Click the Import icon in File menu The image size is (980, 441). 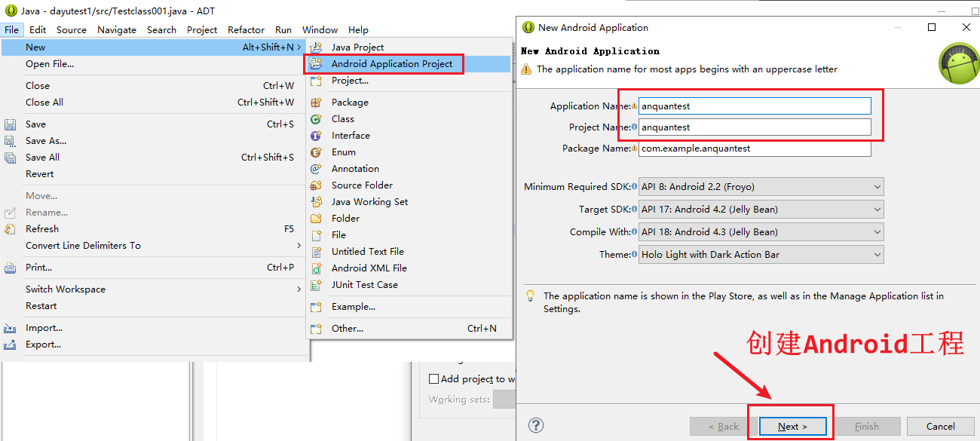coord(11,328)
